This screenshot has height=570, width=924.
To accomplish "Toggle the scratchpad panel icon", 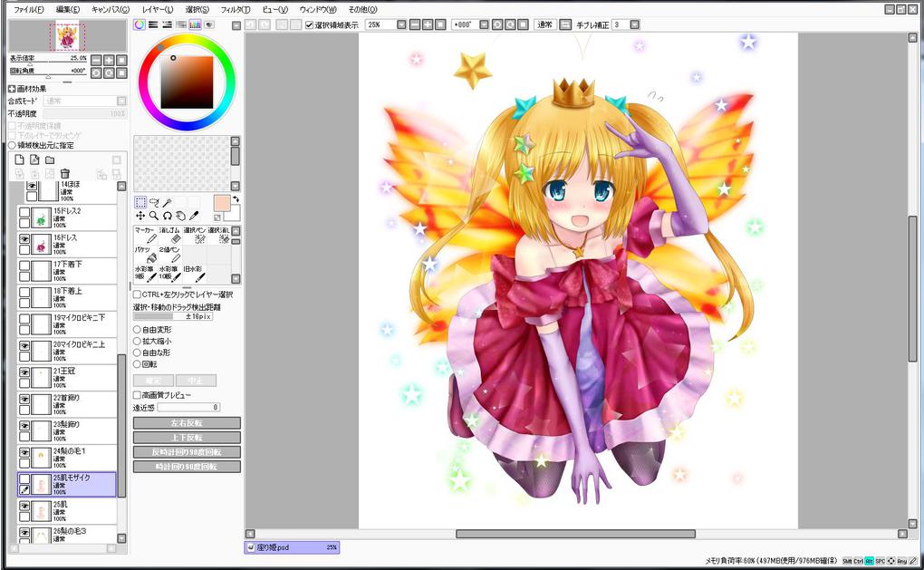I will pos(209,24).
